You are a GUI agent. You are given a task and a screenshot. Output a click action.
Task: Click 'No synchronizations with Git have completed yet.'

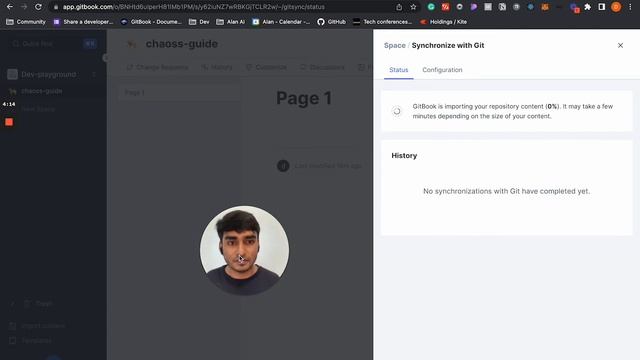tap(507, 191)
